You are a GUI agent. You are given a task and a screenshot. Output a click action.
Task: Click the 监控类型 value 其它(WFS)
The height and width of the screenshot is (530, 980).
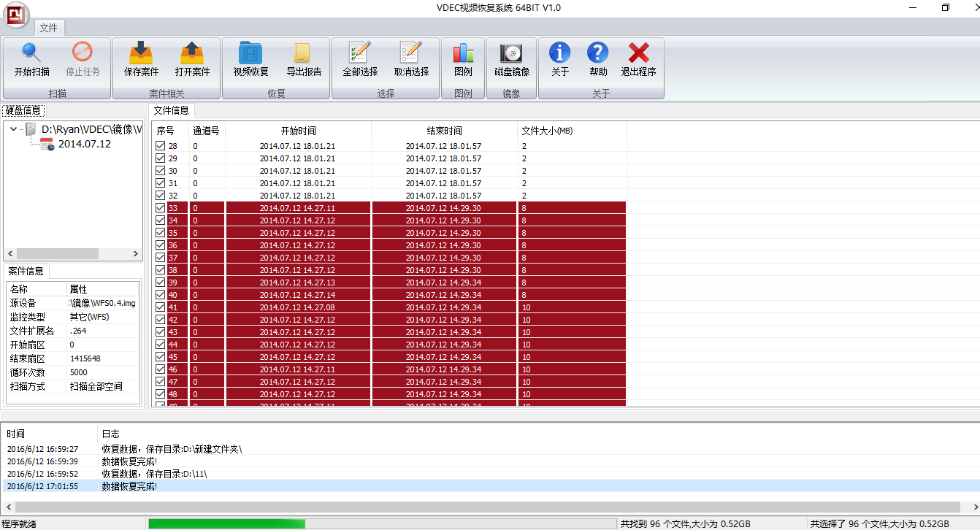click(89, 317)
